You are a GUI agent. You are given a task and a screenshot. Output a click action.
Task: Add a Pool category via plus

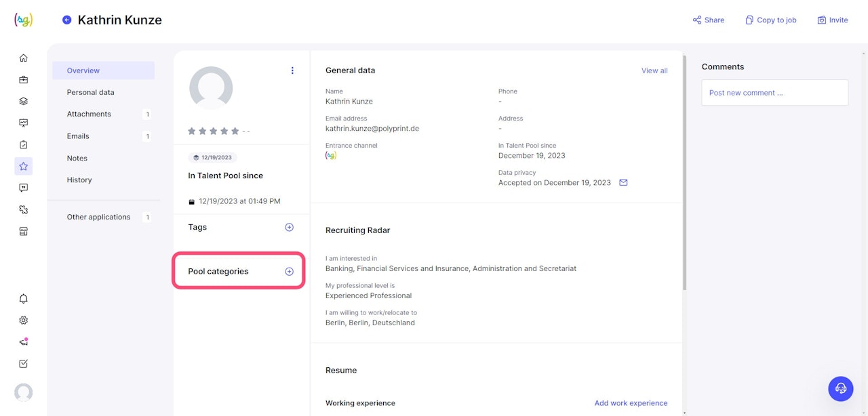[x=289, y=272]
